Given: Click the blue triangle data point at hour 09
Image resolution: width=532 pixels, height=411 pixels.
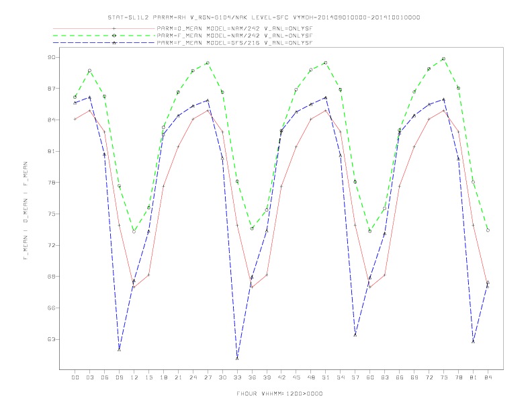Looking at the screenshot, I should tap(119, 349).
